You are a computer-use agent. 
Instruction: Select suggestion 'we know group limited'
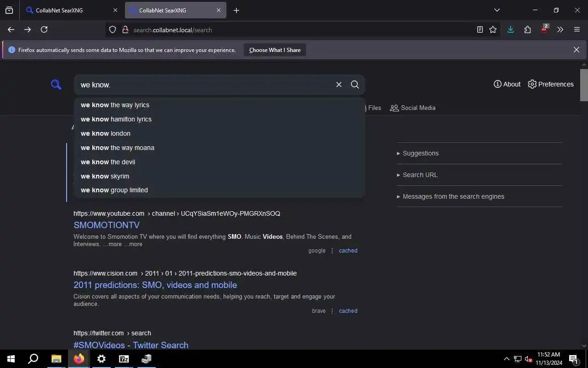click(x=220, y=190)
